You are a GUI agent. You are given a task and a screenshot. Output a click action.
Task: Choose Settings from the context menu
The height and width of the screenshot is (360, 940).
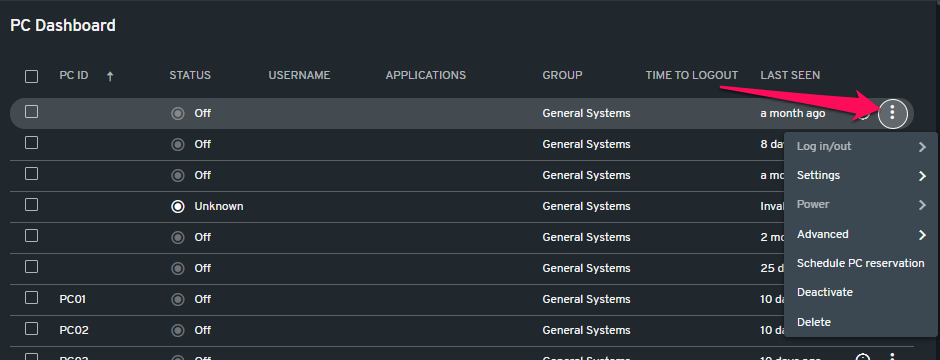(861, 176)
